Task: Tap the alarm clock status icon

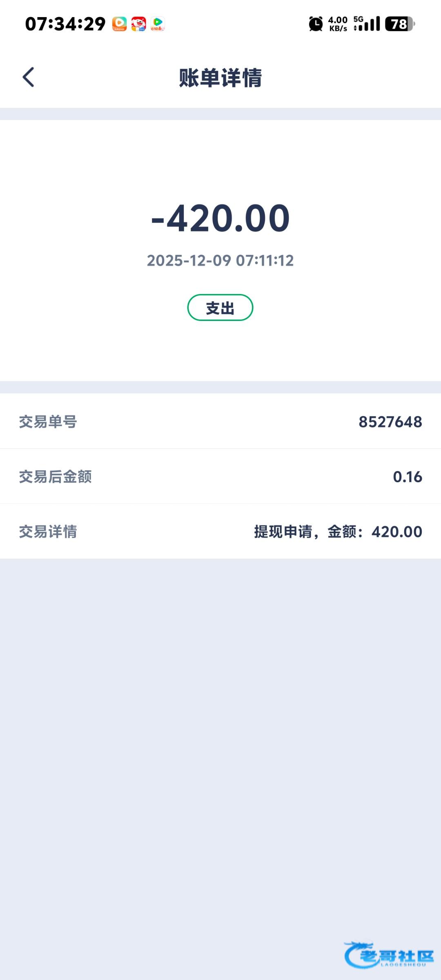Action: 315,24
